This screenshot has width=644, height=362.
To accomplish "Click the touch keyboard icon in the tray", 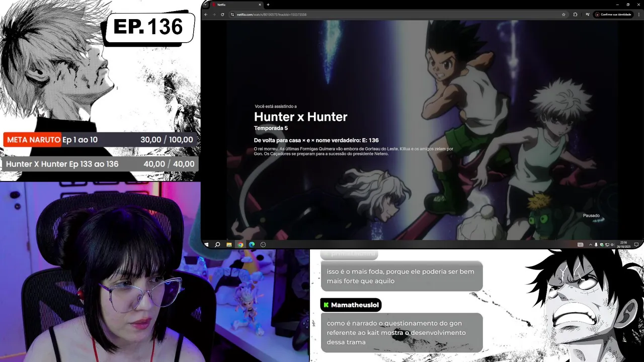I will [581, 245].
